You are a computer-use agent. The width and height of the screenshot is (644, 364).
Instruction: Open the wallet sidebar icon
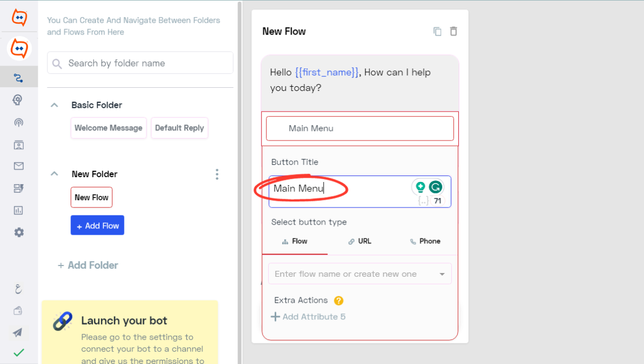click(18, 311)
